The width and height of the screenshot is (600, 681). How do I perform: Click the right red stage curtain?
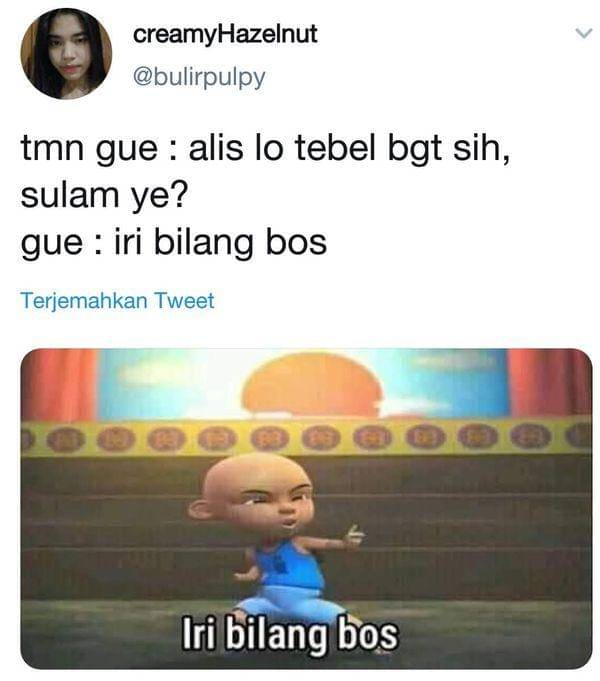click(x=550, y=383)
